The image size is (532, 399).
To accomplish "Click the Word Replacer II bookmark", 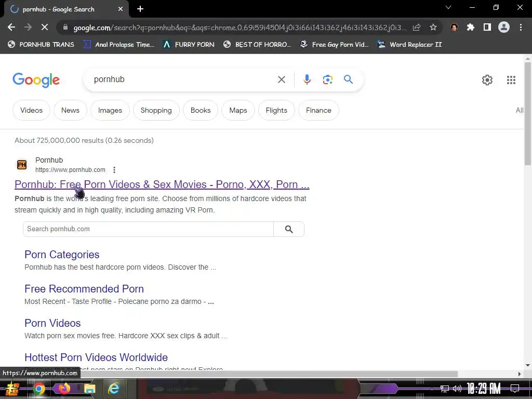I will coord(409,45).
